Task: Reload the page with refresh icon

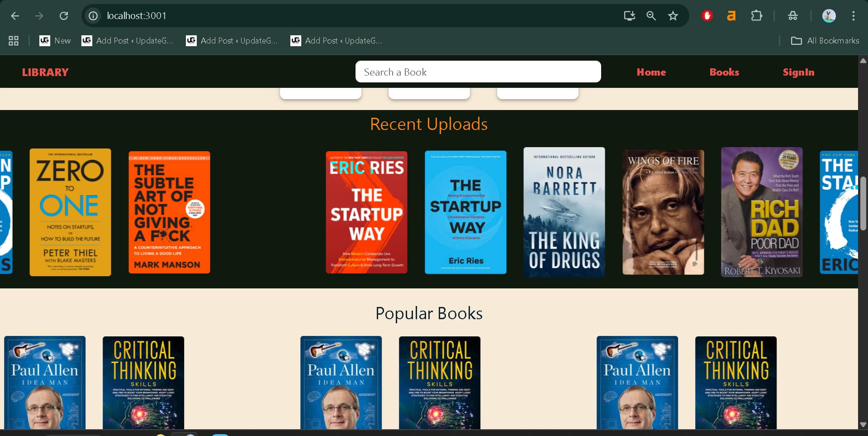Action: click(x=64, y=16)
